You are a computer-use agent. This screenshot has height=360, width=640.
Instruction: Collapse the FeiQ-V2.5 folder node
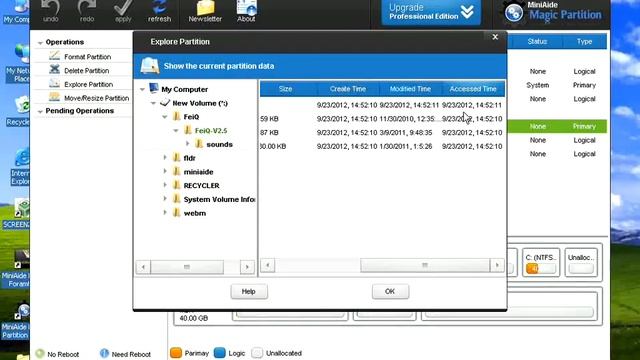tap(176, 131)
